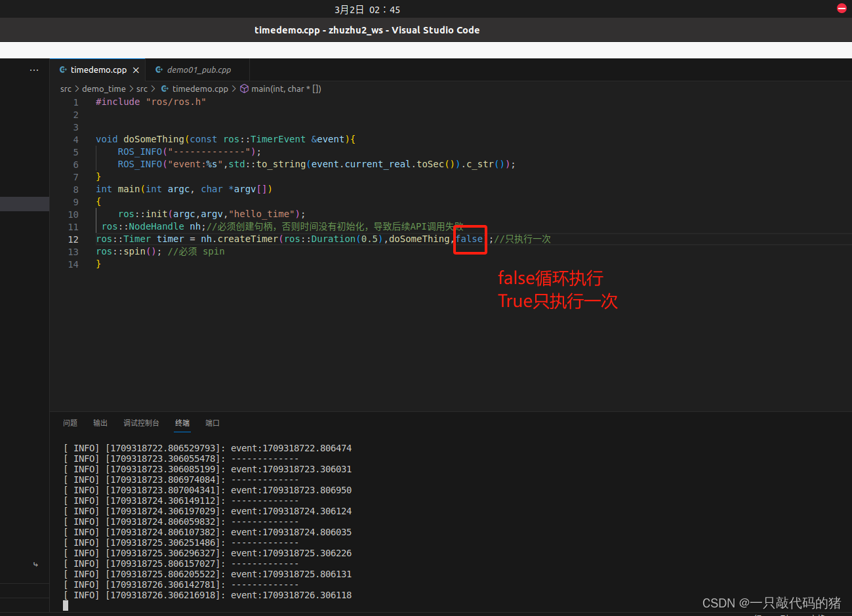
Task: Close the timedemo.cpp tab
Action: click(x=136, y=70)
